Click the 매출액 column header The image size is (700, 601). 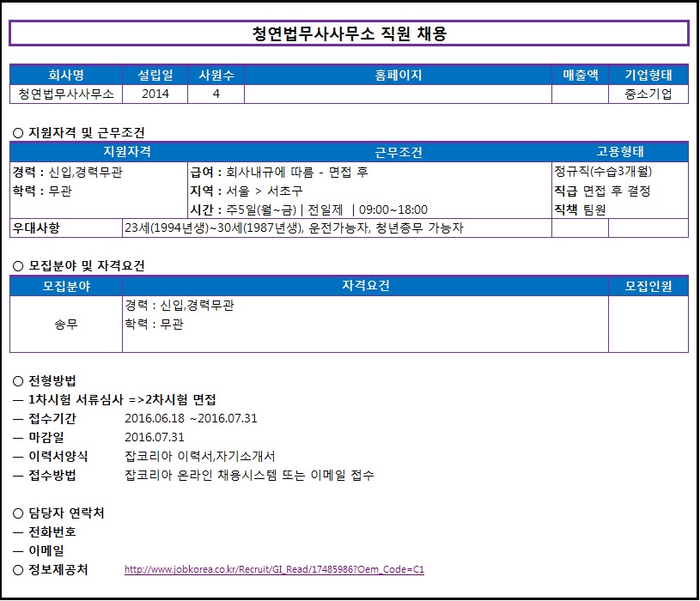[580, 76]
